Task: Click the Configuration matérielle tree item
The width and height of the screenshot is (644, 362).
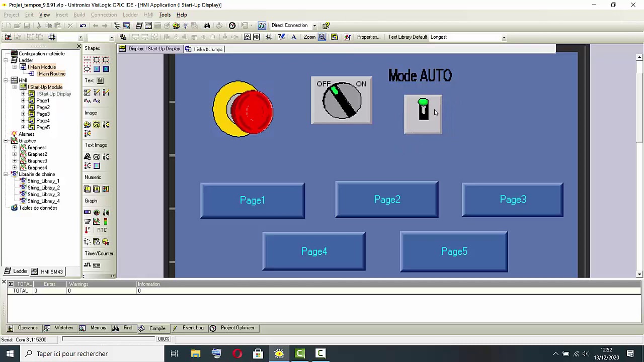Action: click(41, 54)
